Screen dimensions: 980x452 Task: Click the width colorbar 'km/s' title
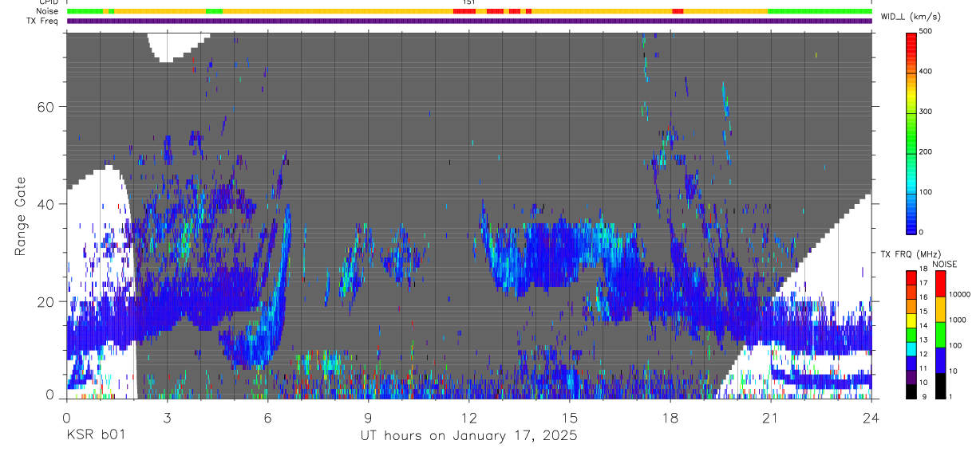click(911, 16)
